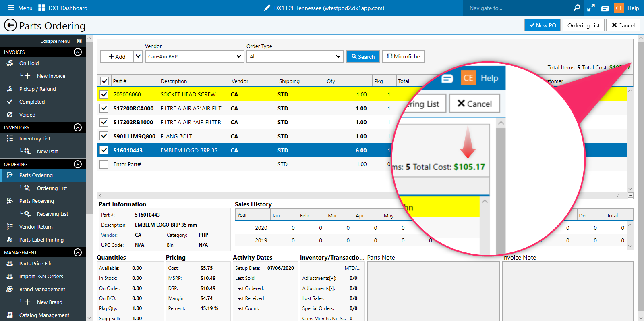The height and width of the screenshot is (321, 644).
Task: Sort by Description column header
Action: coord(194,81)
